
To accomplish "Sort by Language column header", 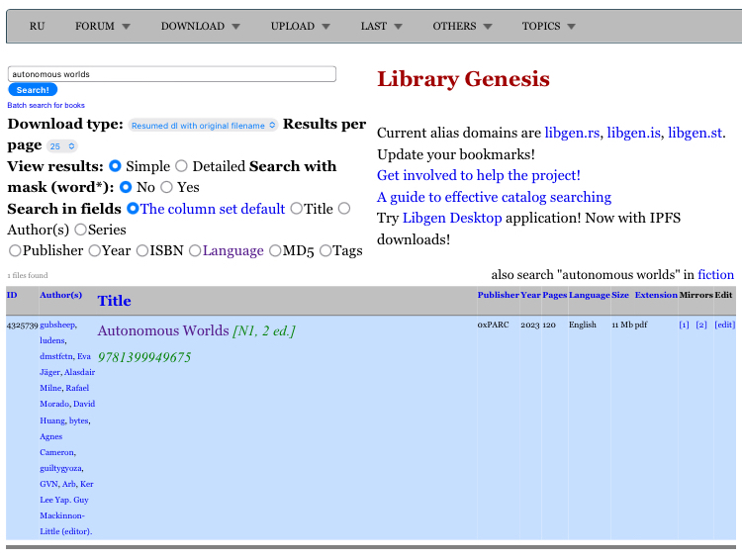I will click(x=590, y=295).
